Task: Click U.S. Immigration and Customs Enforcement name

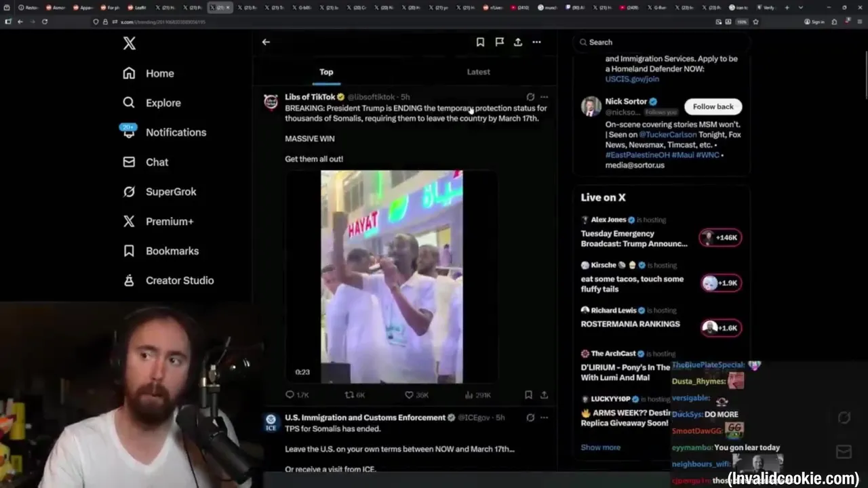Action: (365, 418)
